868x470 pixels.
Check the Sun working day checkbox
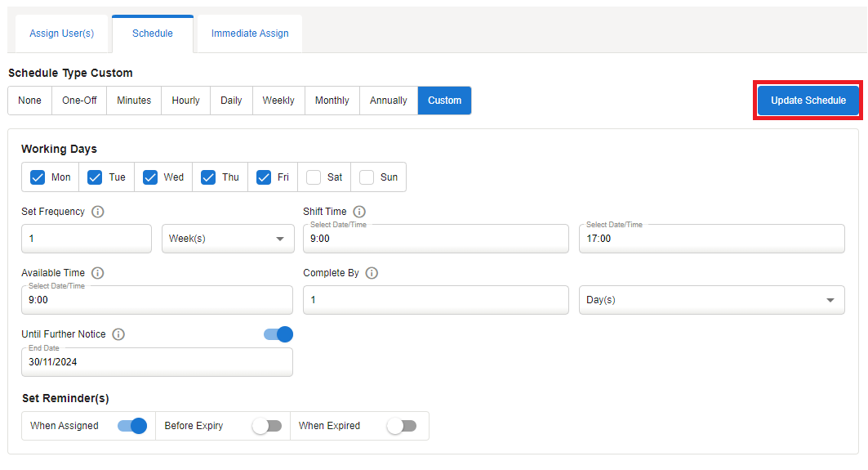pyautogui.click(x=367, y=177)
